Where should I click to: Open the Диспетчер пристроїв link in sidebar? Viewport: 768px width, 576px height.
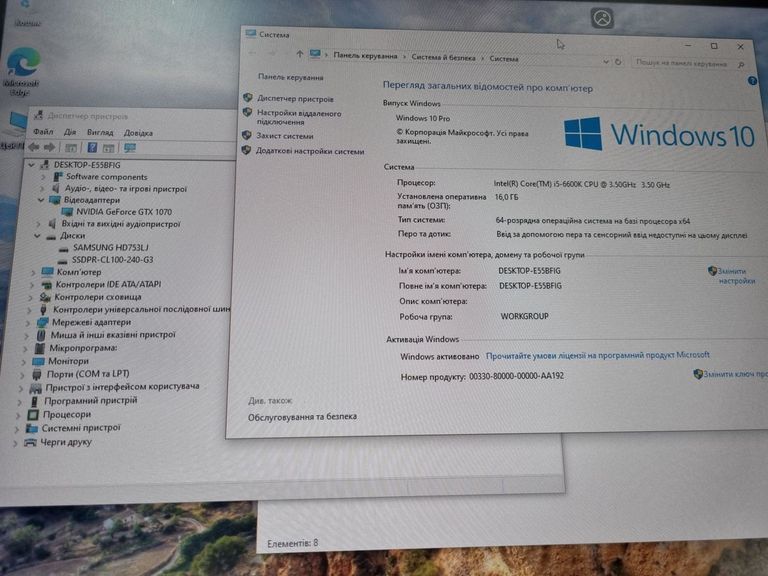(295, 99)
